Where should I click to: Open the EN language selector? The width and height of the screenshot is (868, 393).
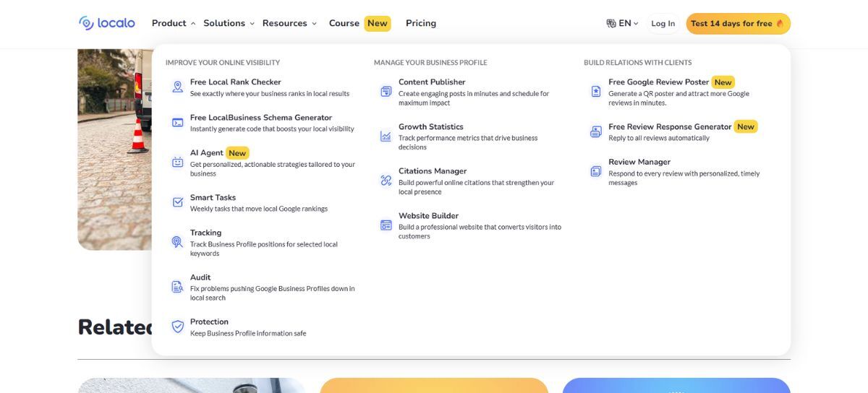622,23
